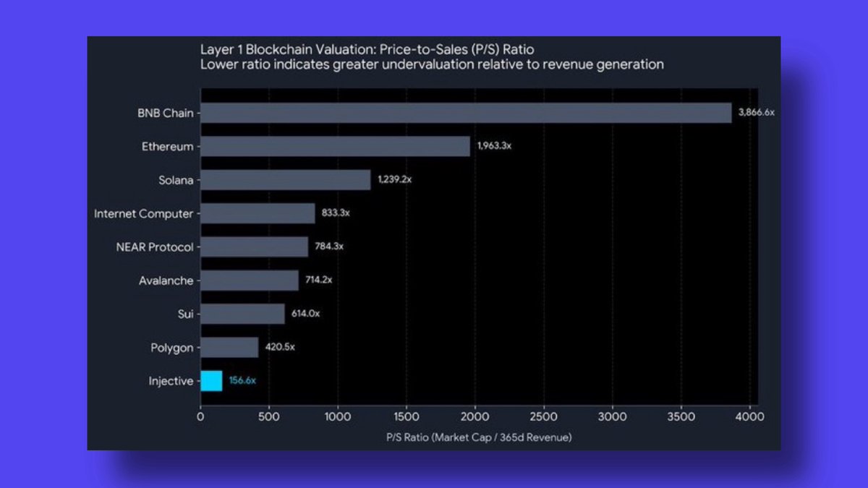Image resolution: width=868 pixels, height=488 pixels.
Task: Click the '500' x-axis tick label
Action: [x=269, y=417]
